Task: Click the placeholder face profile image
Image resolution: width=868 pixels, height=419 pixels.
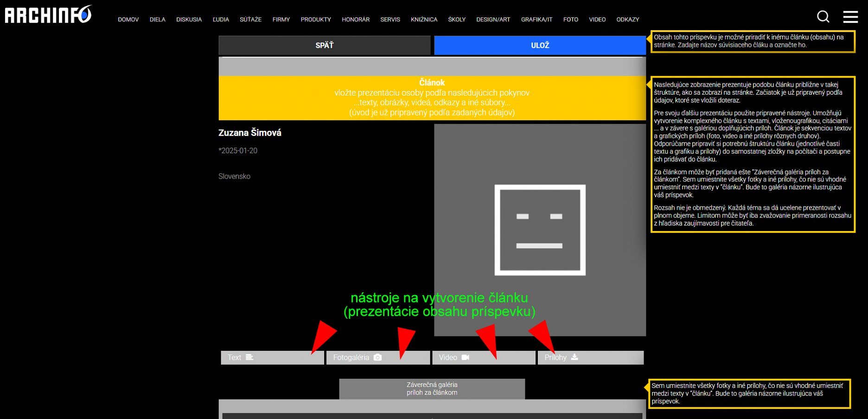Action: 540,230
